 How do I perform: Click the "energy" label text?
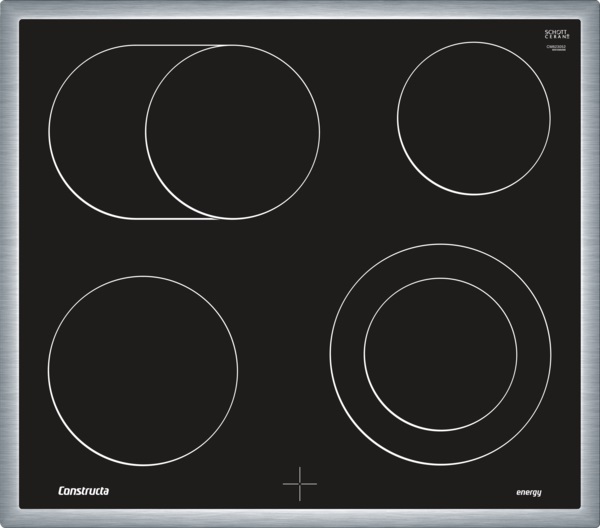click(529, 492)
